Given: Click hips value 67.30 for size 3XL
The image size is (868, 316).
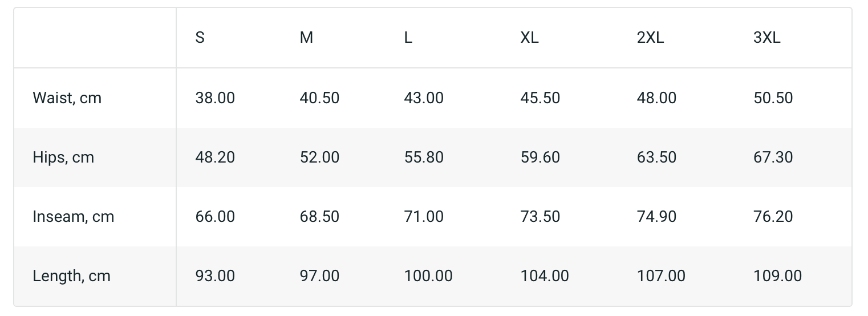Looking at the screenshot, I should coord(773,157).
